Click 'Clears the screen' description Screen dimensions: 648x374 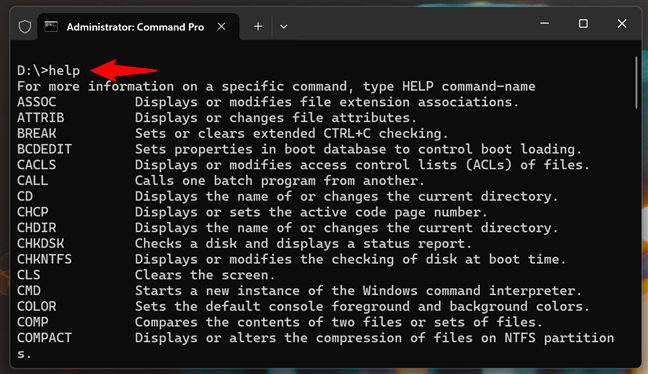click(205, 275)
